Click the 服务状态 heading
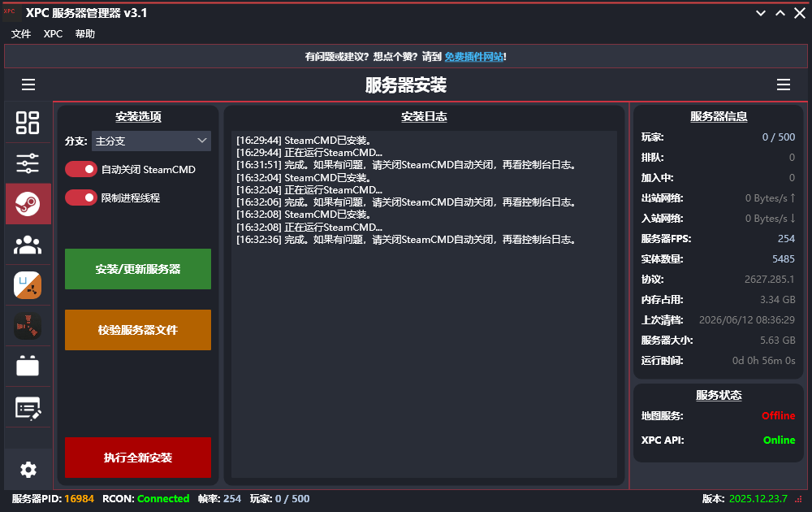Screen dimensions: 812x512 coord(719,395)
